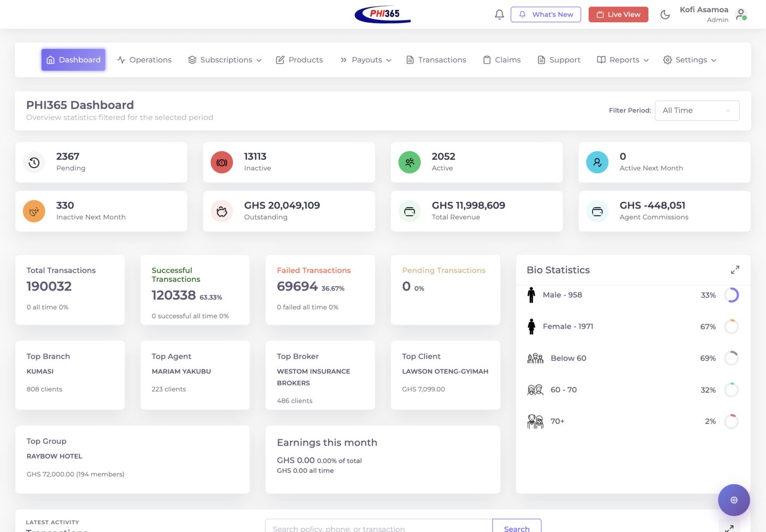The height and width of the screenshot is (532, 766).
Task: Click the Female figure icon
Action: click(x=531, y=326)
